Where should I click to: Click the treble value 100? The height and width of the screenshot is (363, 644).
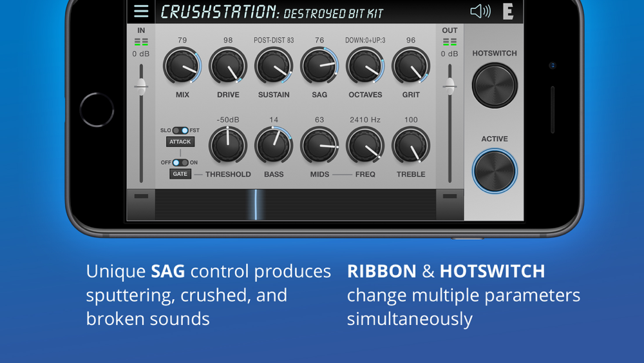click(411, 120)
